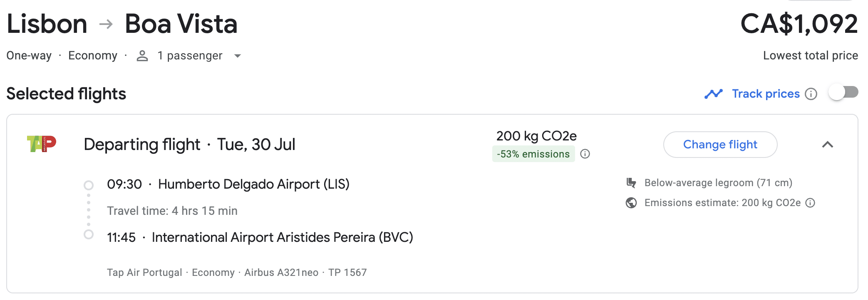Click the '1 passenger' selector label
The width and height of the screenshot is (868, 300).
click(190, 56)
